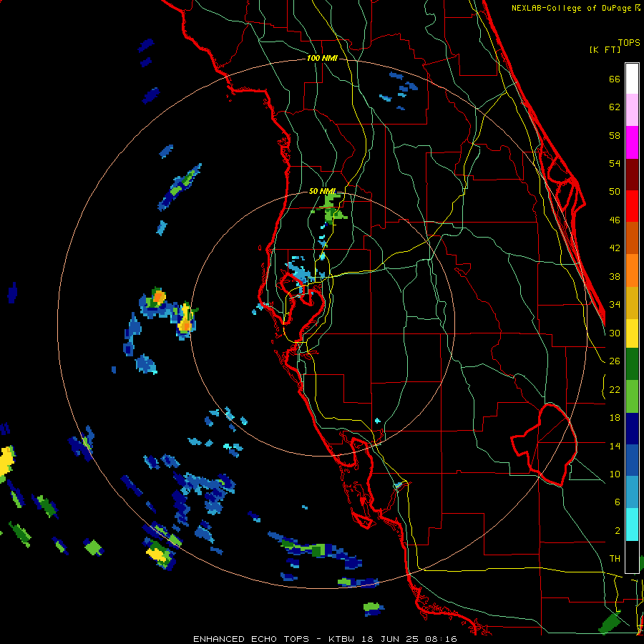Click the '18 JUN 25' date text

pyautogui.click(x=390, y=639)
